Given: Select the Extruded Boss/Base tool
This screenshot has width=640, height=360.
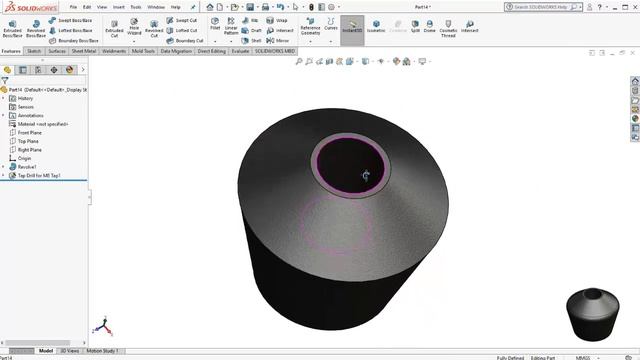Looking at the screenshot, I should (x=12, y=29).
